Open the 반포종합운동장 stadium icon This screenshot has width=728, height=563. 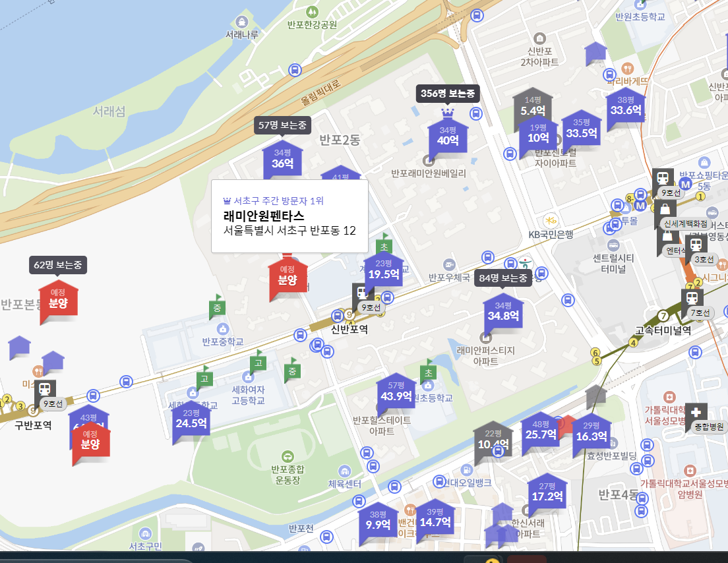pos(288,456)
